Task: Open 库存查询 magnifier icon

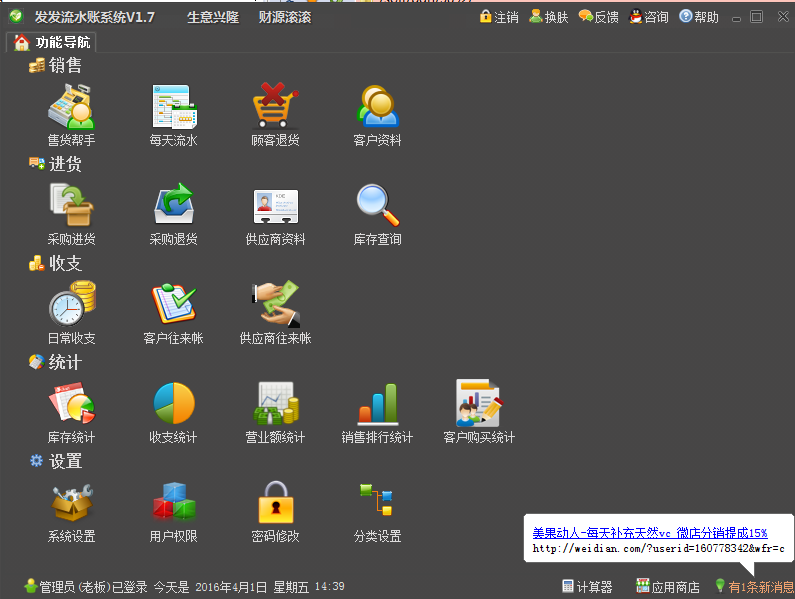Action: coord(377,205)
